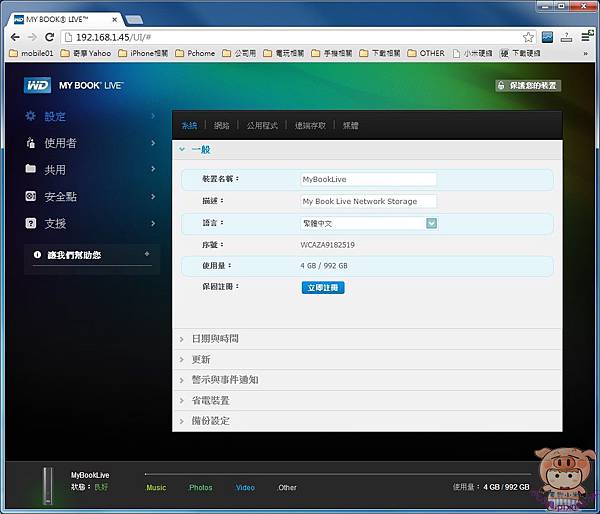Open the mobile01 bookmark folder
600x514 pixels.
click(x=31, y=53)
